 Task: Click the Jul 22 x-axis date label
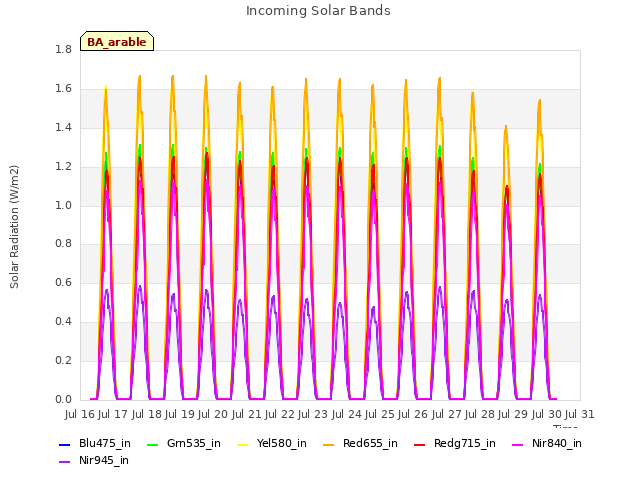tap(280, 414)
